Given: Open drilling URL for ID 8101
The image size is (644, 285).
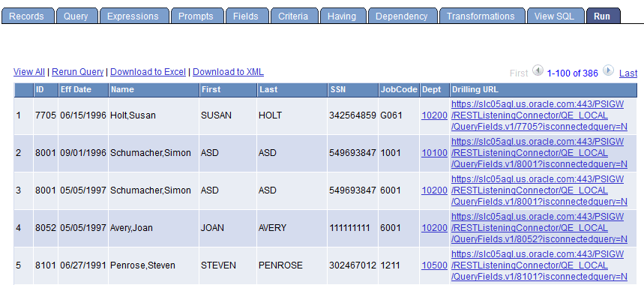Looking at the screenshot, I should point(539,265).
